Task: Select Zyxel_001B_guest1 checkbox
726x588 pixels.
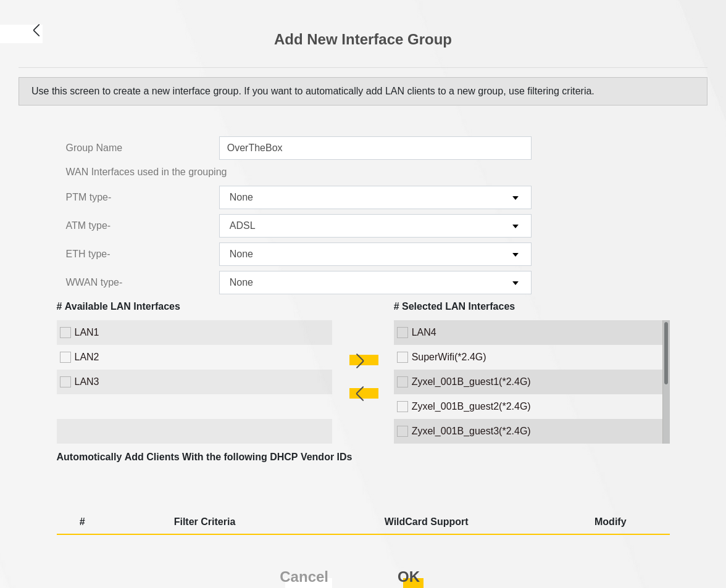Action: coord(403,382)
